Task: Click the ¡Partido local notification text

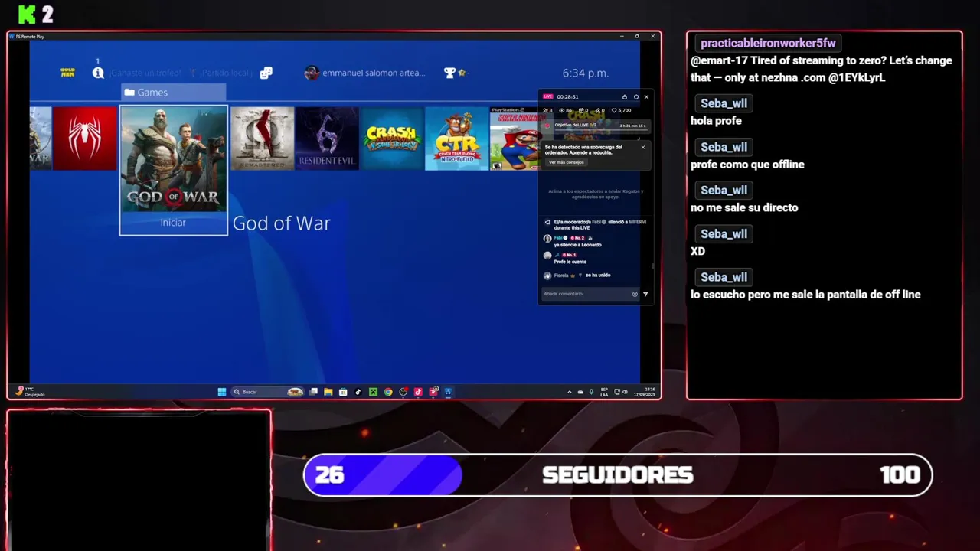Action: pos(225,73)
